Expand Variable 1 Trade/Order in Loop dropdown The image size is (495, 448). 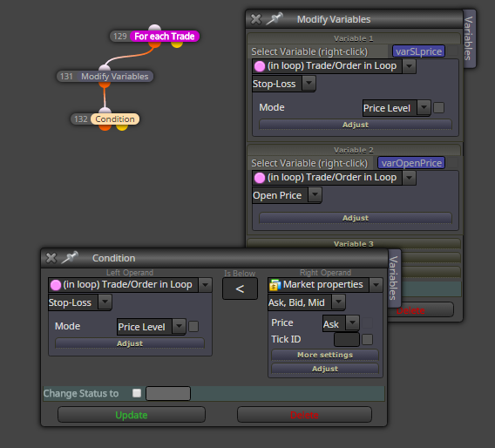(409, 66)
